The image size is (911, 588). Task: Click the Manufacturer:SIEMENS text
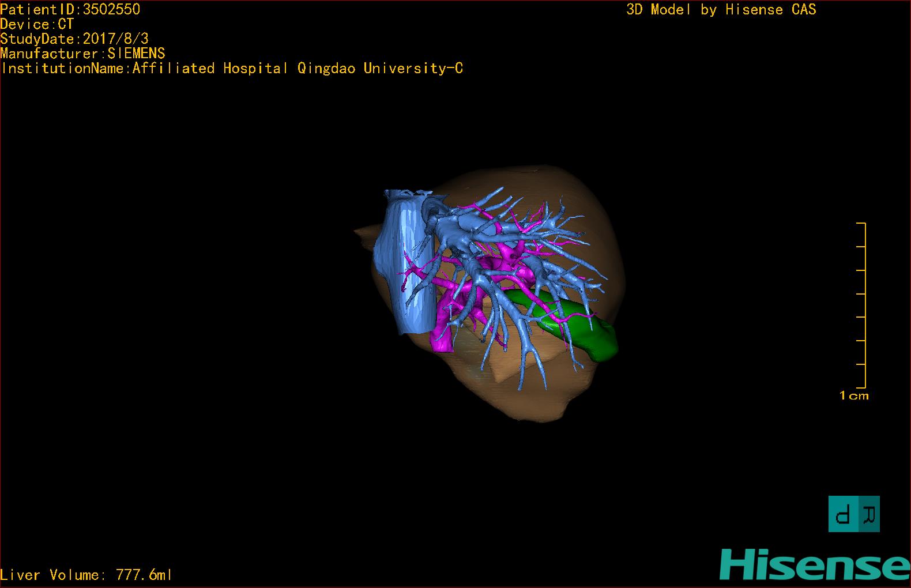tap(82, 54)
